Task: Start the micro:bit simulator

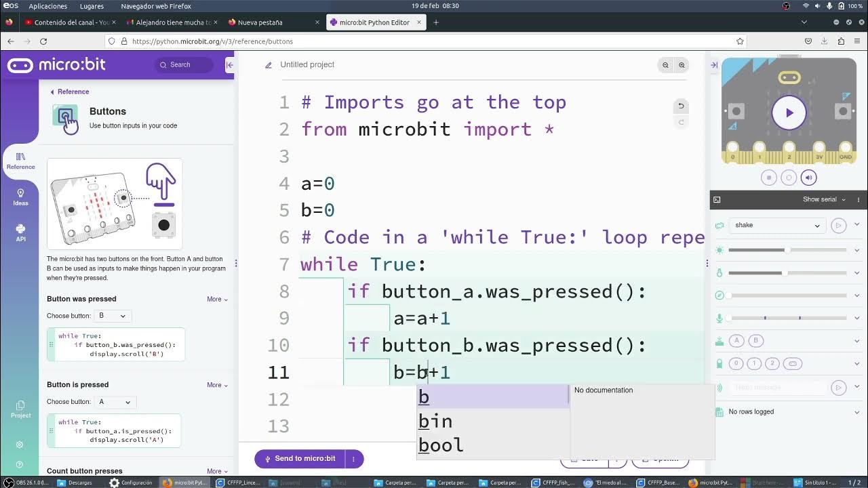Action: 789,113
